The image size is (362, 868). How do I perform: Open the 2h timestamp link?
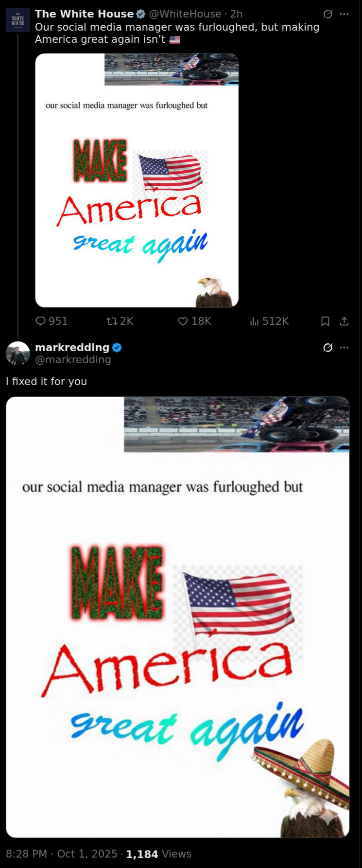(236, 14)
